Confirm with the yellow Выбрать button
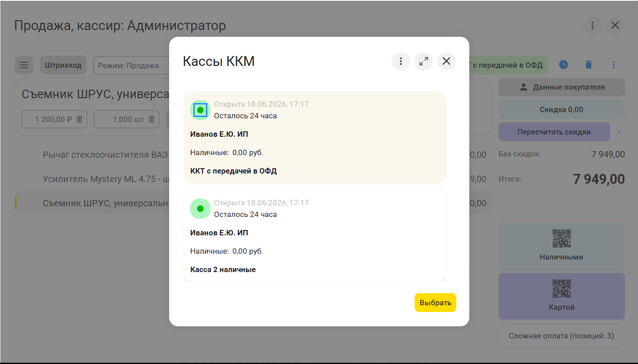Image resolution: width=638 pixels, height=364 pixels. coord(435,303)
